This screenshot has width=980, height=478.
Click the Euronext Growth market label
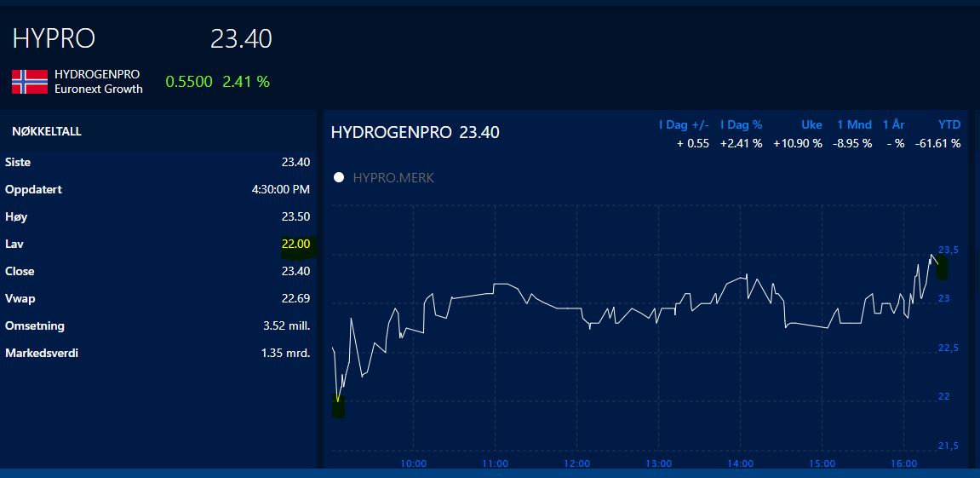tap(98, 89)
